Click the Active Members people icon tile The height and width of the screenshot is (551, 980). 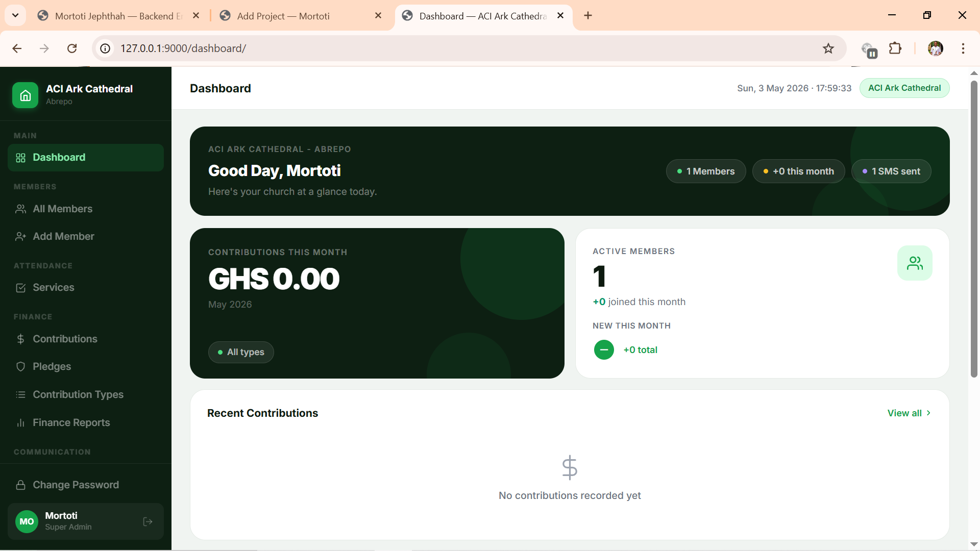tap(915, 263)
